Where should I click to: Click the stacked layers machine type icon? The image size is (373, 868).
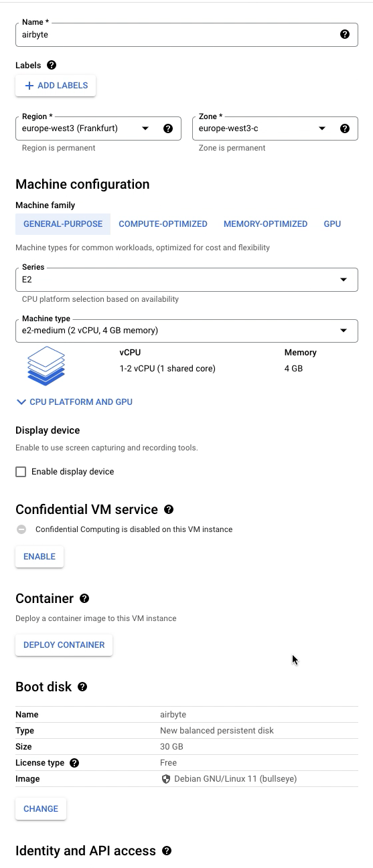[x=46, y=365]
